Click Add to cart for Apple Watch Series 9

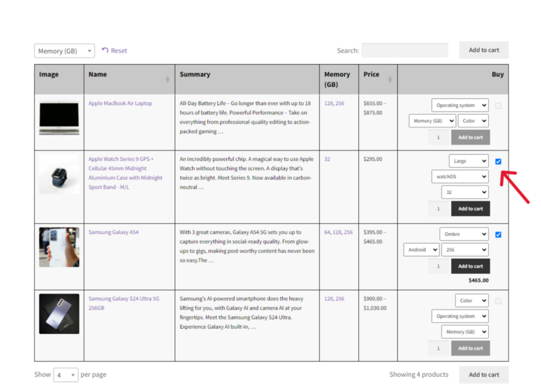[x=470, y=208]
